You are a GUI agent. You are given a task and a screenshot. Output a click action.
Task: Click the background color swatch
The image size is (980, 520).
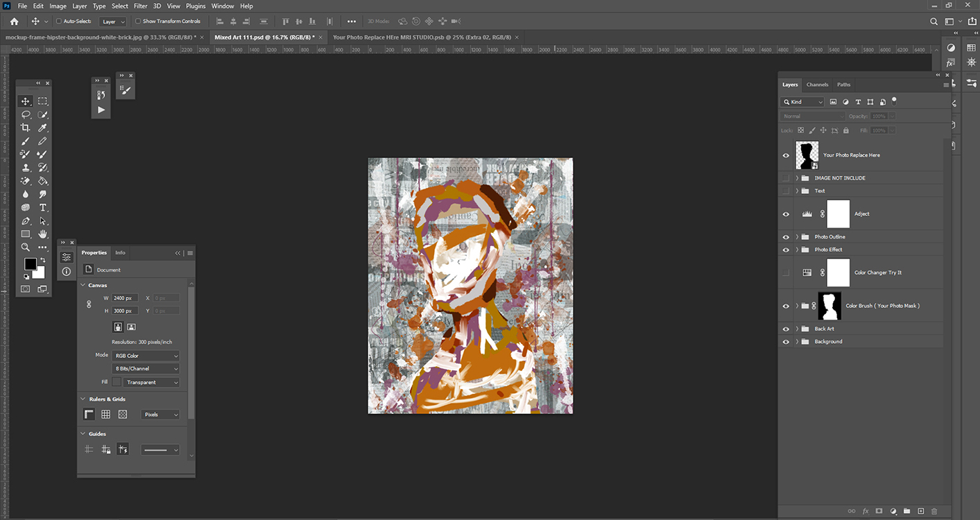[x=40, y=272]
